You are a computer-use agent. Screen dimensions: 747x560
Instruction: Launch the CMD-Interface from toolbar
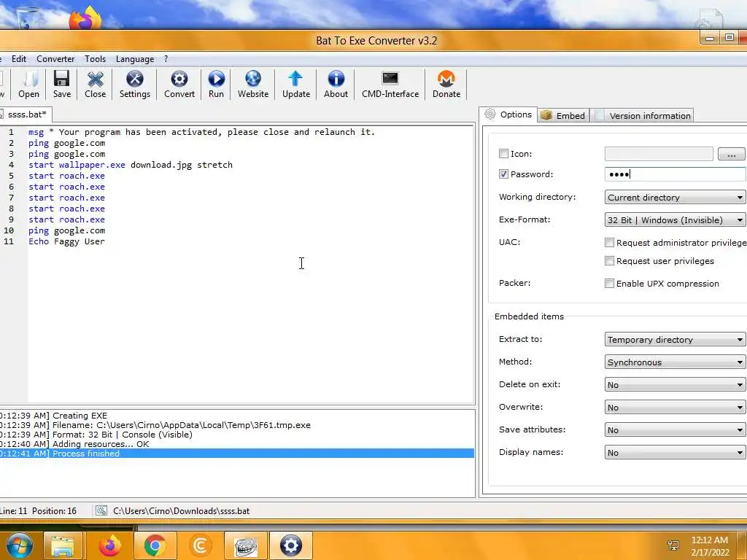tap(390, 85)
